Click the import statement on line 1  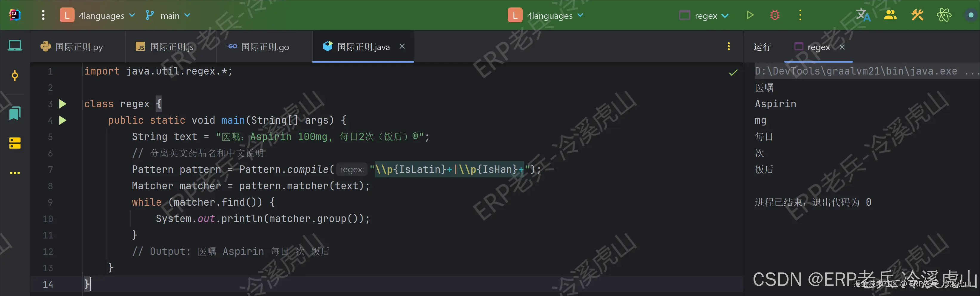pos(158,71)
